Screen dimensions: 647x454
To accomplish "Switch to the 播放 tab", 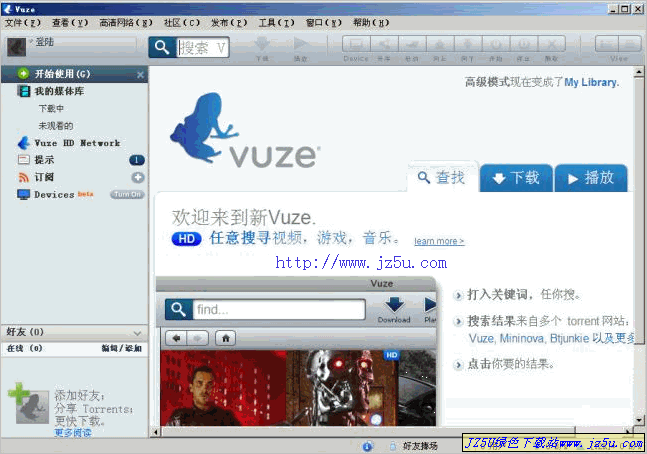I will (591, 178).
